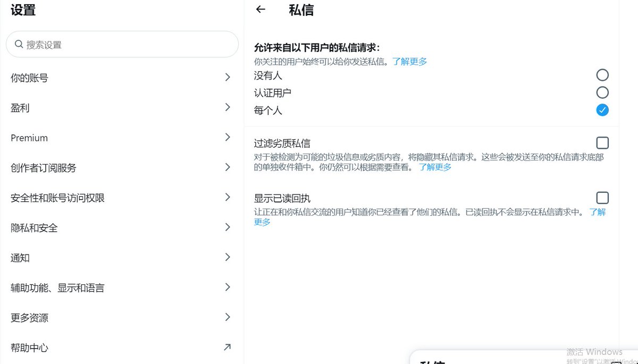Enable the 显示已读回执 checkbox
This screenshot has height=364, width=638.
coord(602,197)
